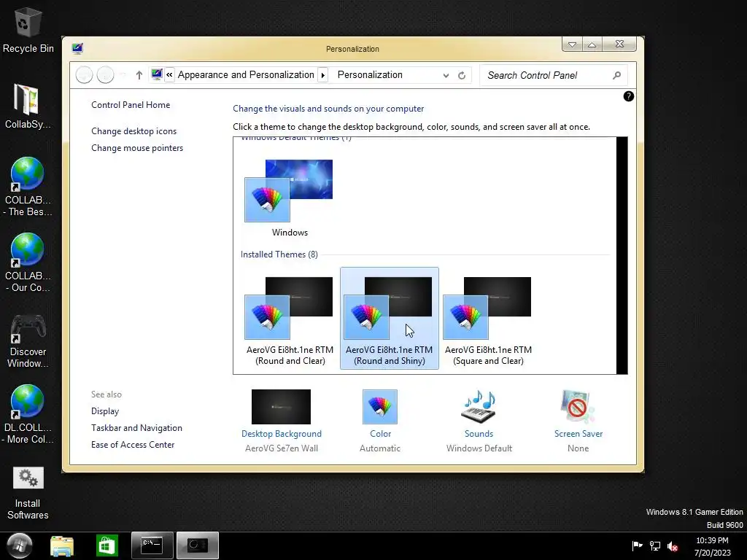Click the Desktop Background text link
747x560 pixels.
click(281, 434)
